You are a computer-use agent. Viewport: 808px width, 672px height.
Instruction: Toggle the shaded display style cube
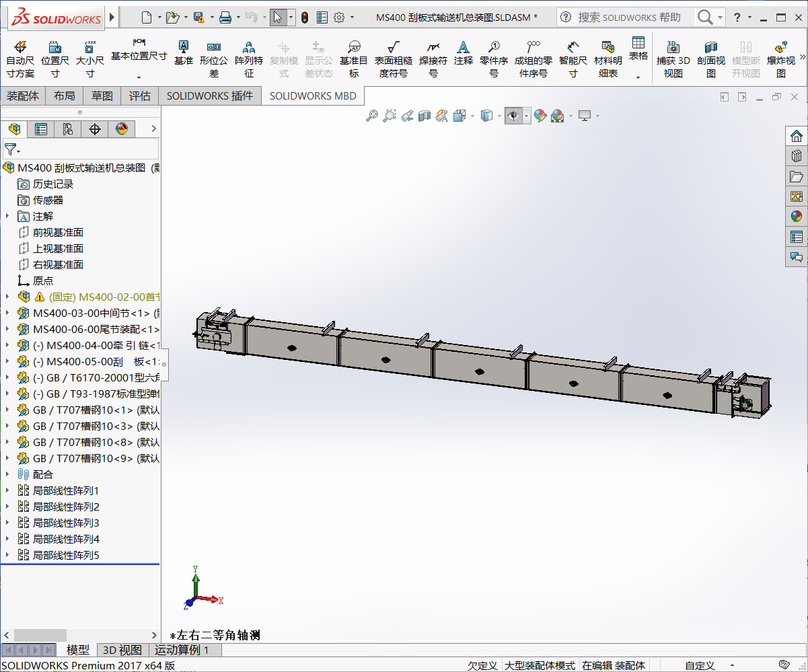(x=486, y=115)
